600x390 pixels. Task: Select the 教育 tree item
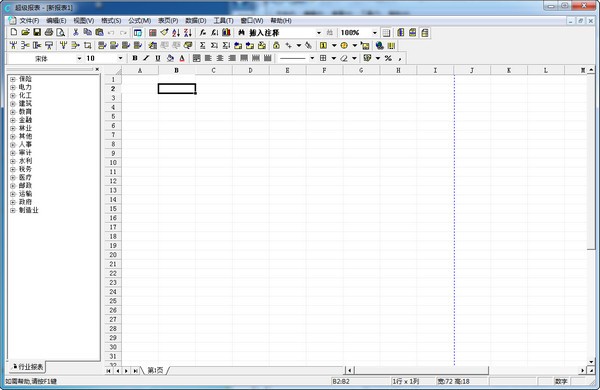point(25,112)
